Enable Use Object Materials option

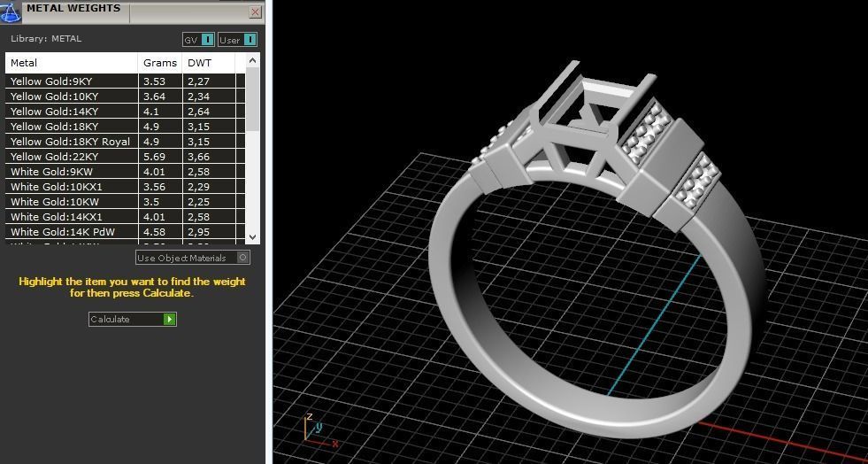click(193, 258)
